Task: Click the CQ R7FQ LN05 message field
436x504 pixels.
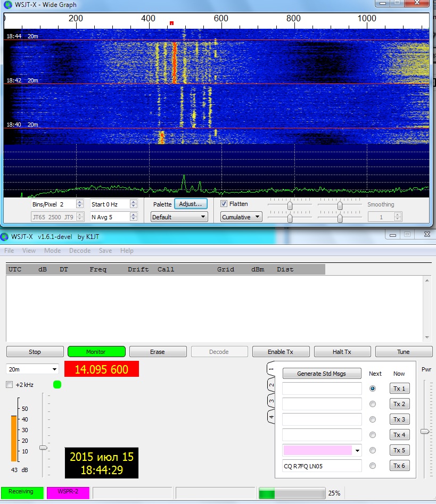Action: coord(322,466)
